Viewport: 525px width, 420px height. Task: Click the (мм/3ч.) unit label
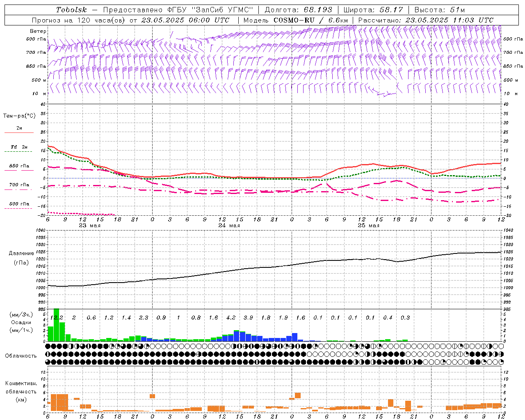point(21,315)
